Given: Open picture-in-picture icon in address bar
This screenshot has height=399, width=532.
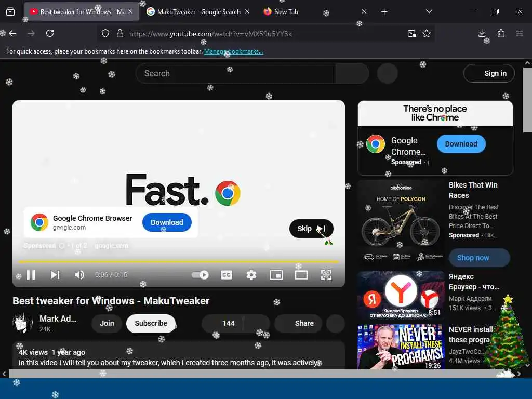Looking at the screenshot, I should [x=411, y=34].
